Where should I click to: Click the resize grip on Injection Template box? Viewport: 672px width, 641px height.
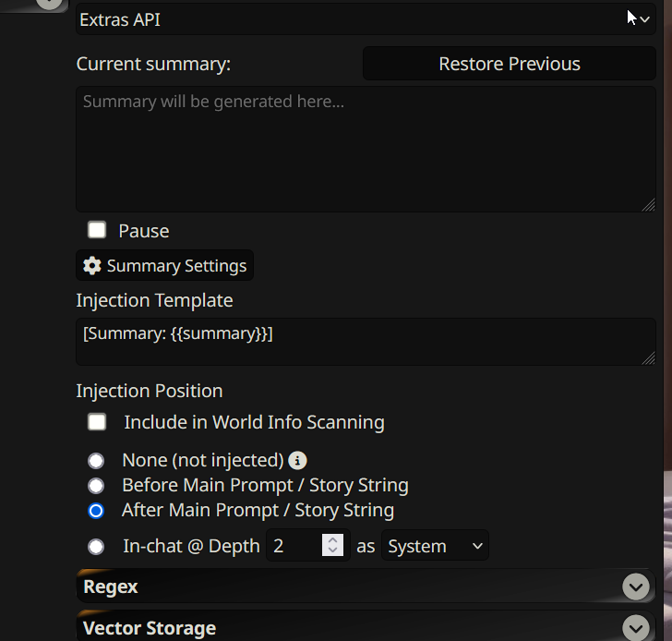648,358
